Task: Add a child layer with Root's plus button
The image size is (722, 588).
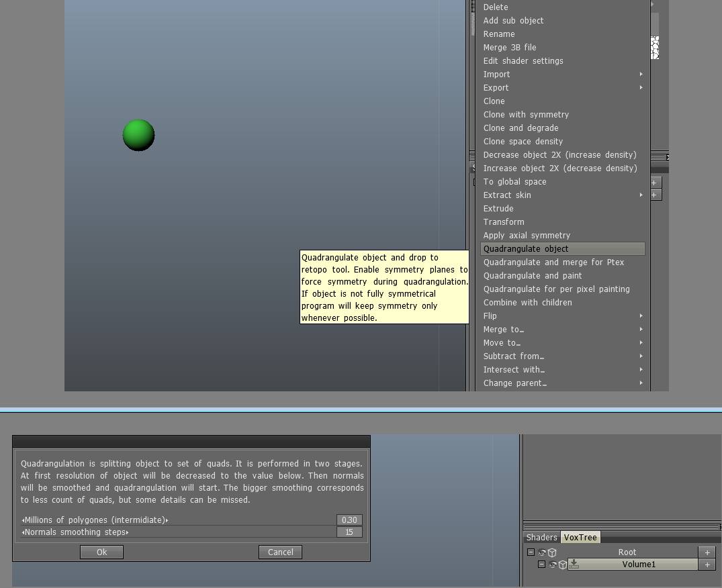Action: pyautogui.click(x=707, y=552)
